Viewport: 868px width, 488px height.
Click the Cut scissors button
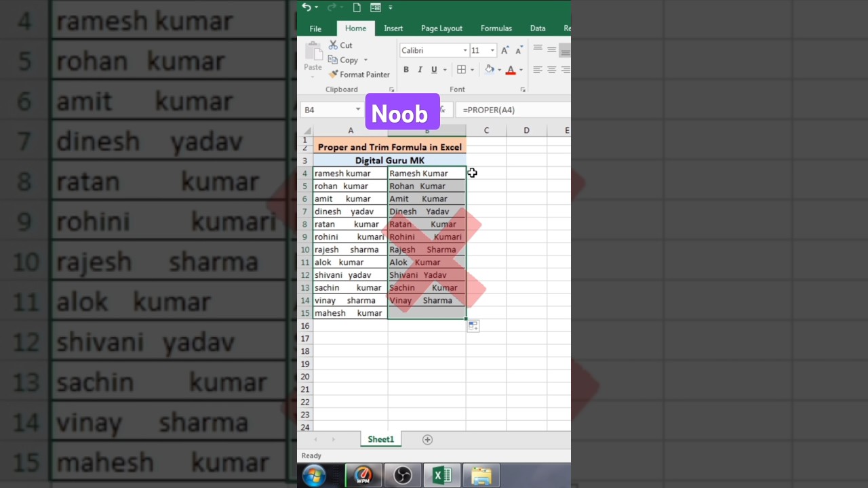click(340, 45)
